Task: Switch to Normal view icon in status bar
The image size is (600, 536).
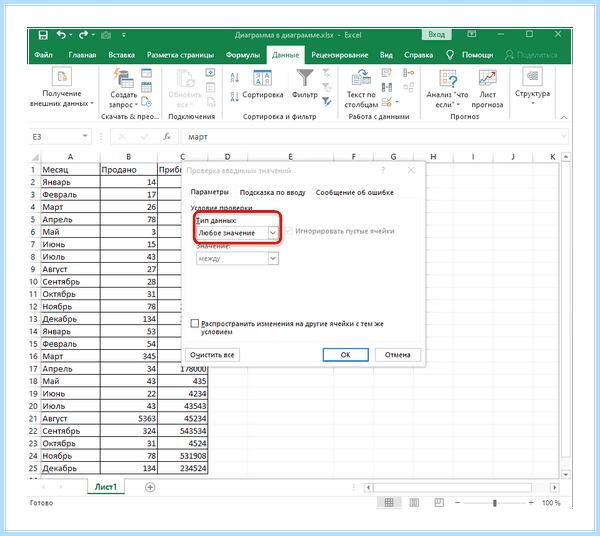Action: [x=389, y=503]
